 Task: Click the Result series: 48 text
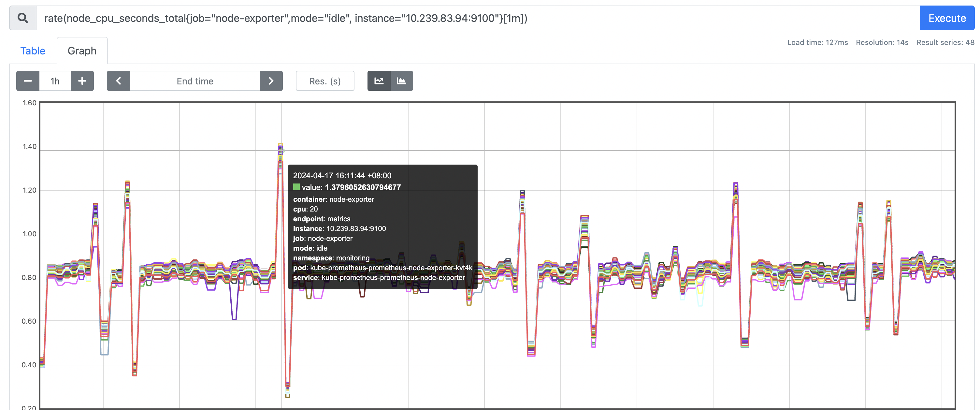click(x=945, y=42)
